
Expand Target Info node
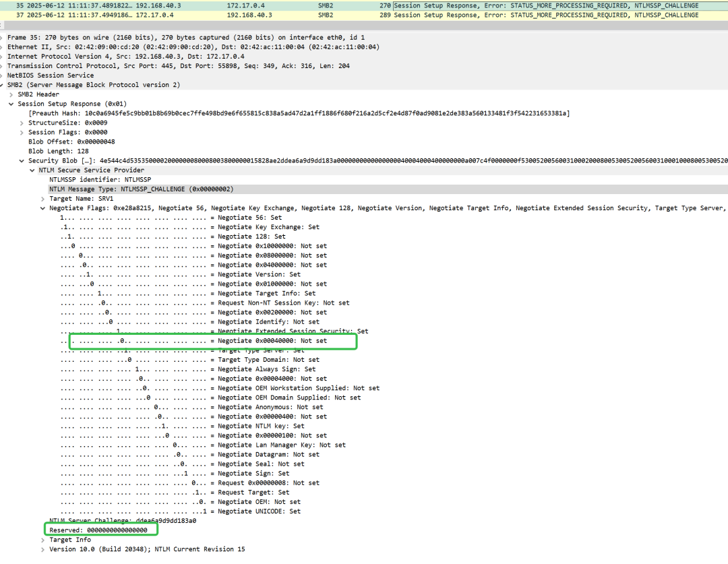42,540
